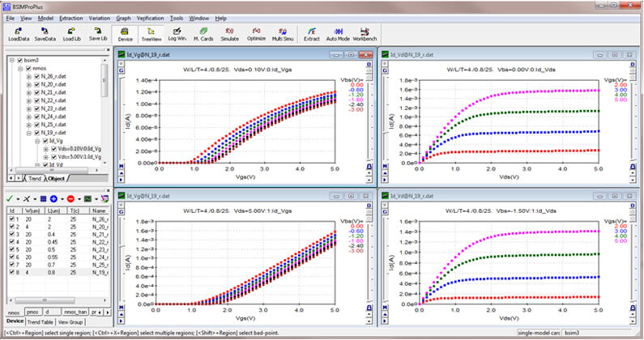
Task: Collapse the bsim3 tree node
Action: (x=12, y=61)
